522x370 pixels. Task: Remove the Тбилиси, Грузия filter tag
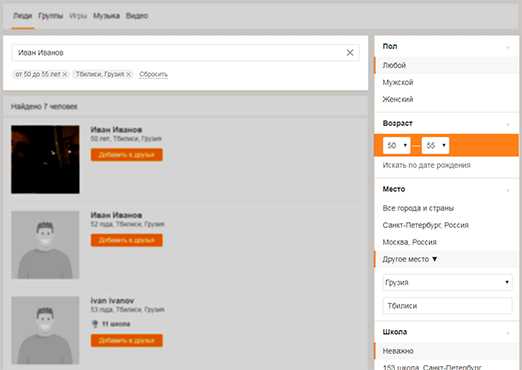[128, 74]
